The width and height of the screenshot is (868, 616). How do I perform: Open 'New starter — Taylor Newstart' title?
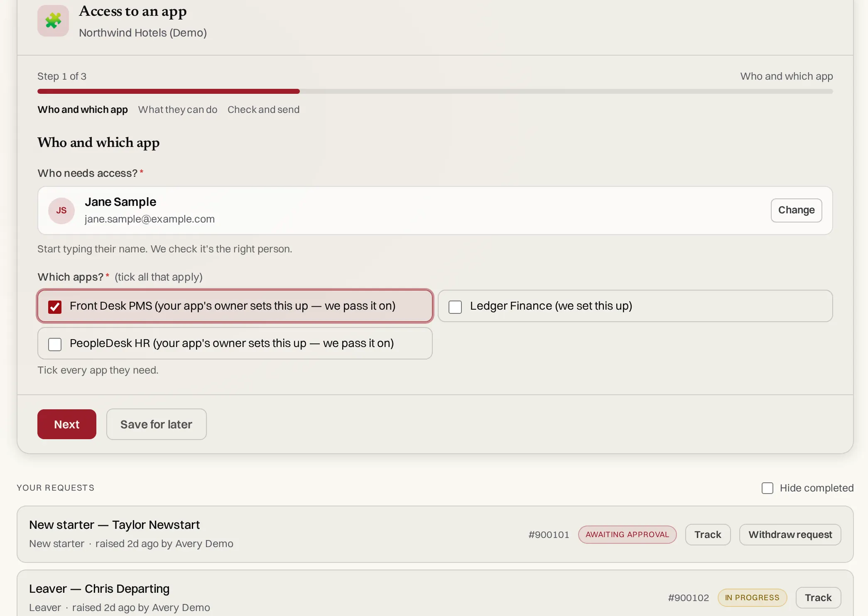pos(114,525)
